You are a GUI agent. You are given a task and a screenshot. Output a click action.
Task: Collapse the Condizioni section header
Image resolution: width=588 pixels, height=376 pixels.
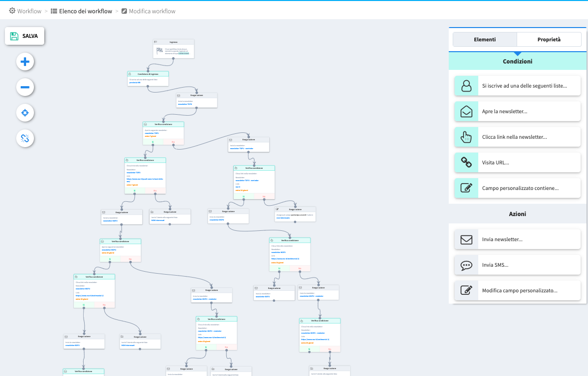click(x=517, y=62)
